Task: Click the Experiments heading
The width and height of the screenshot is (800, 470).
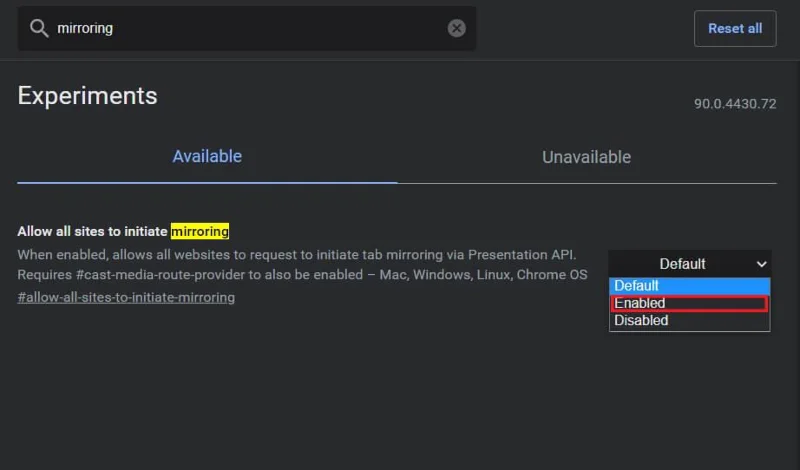Action: pyautogui.click(x=87, y=96)
